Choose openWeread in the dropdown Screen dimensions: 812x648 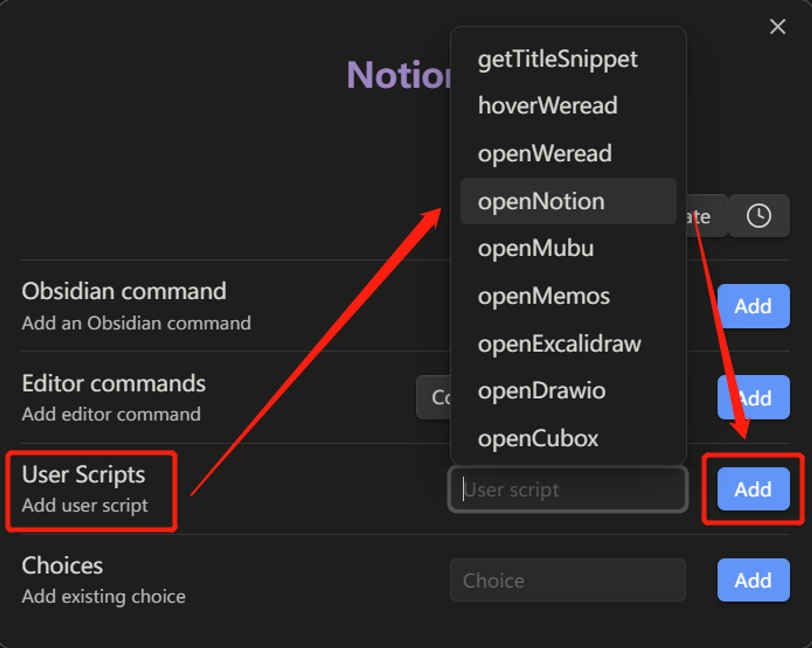[x=545, y=153]
